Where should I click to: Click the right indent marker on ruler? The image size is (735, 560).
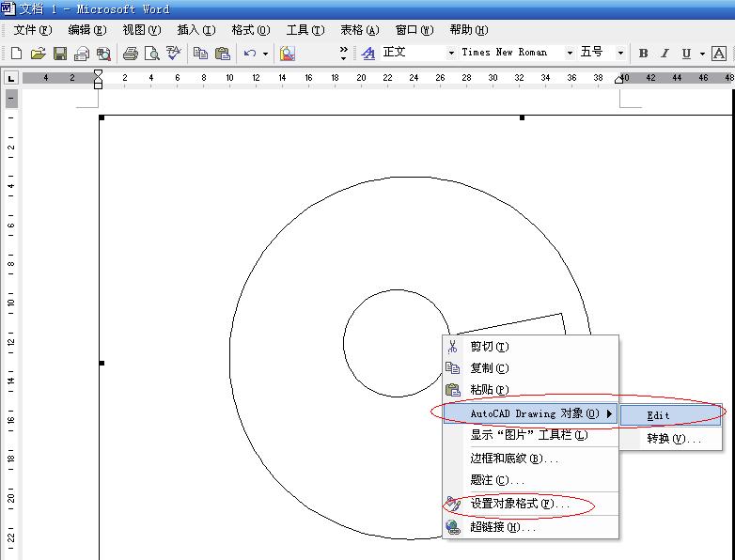pos(619,79)
